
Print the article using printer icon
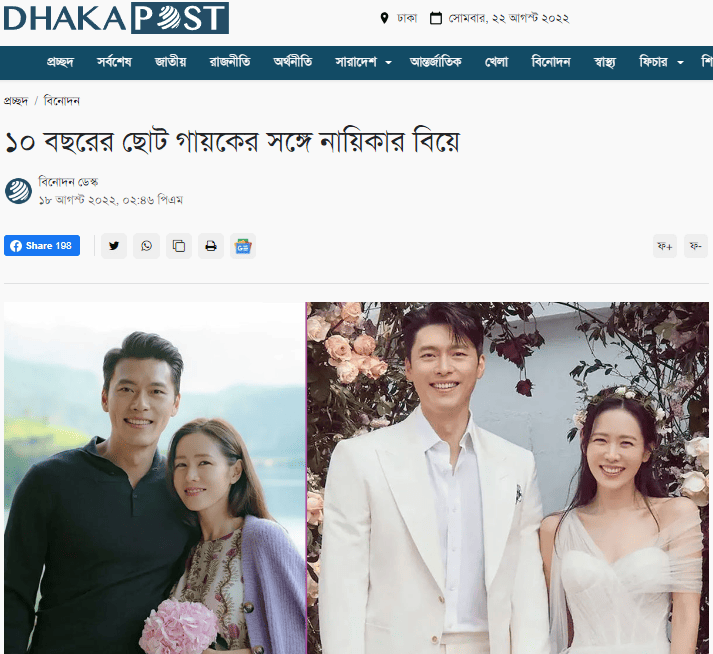point(211,246)
